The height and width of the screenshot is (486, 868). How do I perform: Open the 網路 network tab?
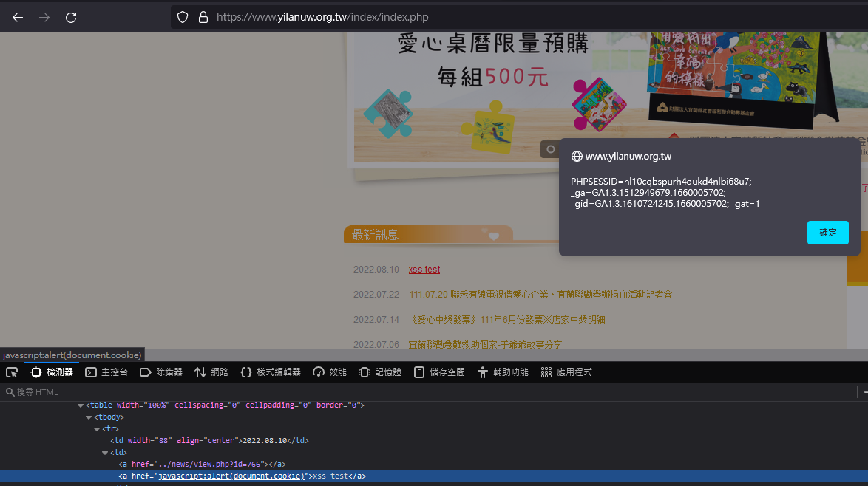click(211, 372)
